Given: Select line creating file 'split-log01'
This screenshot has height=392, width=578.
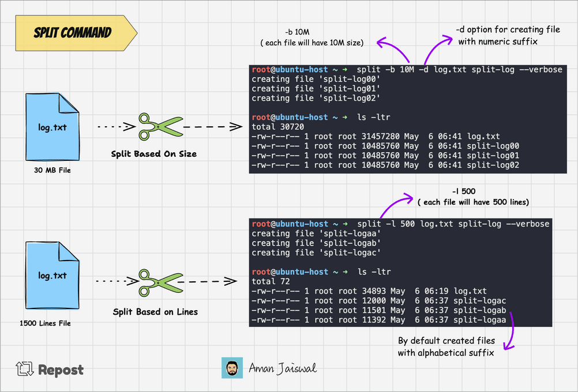Looking at the screenshot, I should click(316, 89).
